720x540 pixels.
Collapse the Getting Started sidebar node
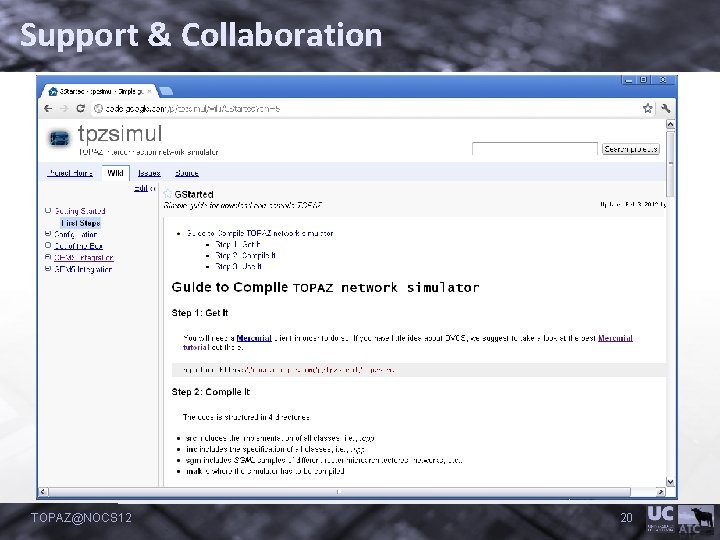point(48,210)
